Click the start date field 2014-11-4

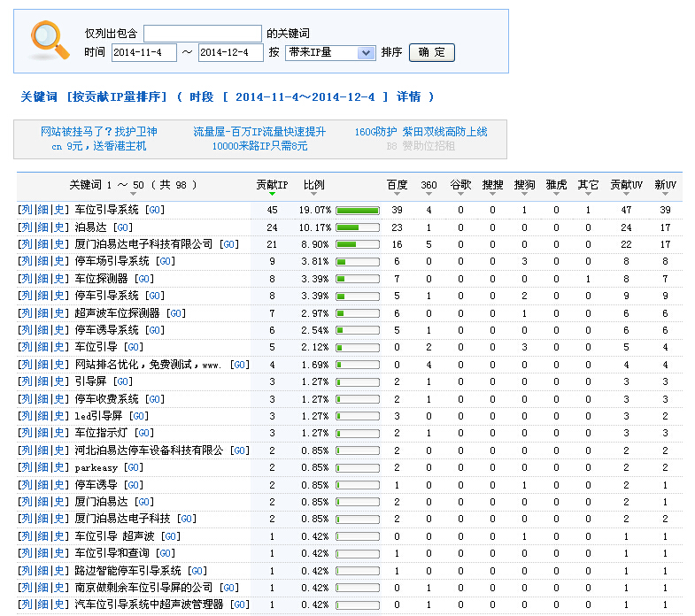coord(143,53)
